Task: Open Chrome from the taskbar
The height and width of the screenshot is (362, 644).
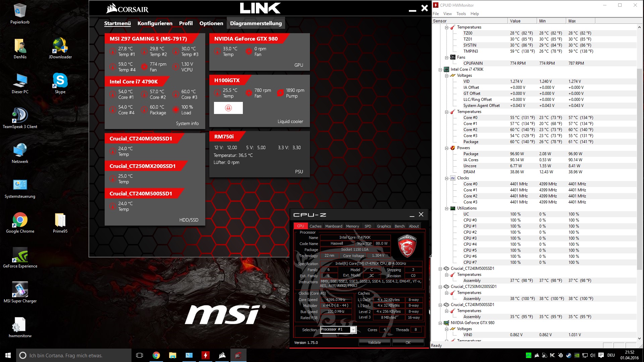Action: (156, 355)
